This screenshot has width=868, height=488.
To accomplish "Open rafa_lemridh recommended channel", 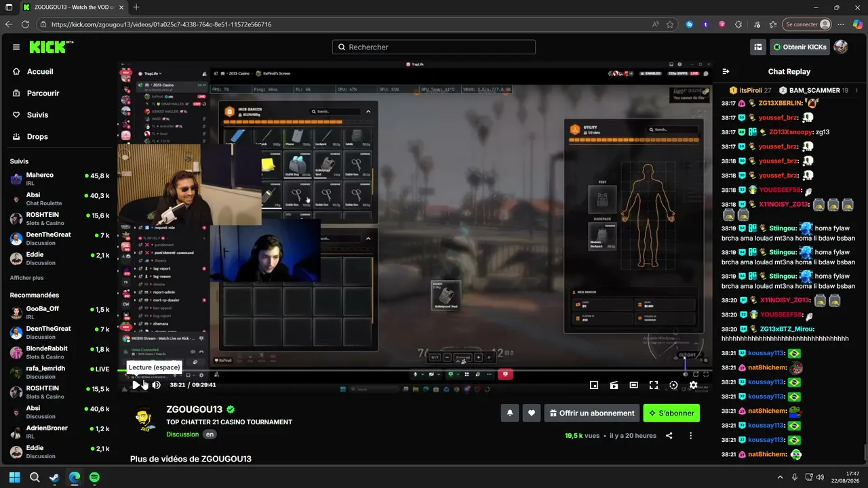I will (60, 372).
